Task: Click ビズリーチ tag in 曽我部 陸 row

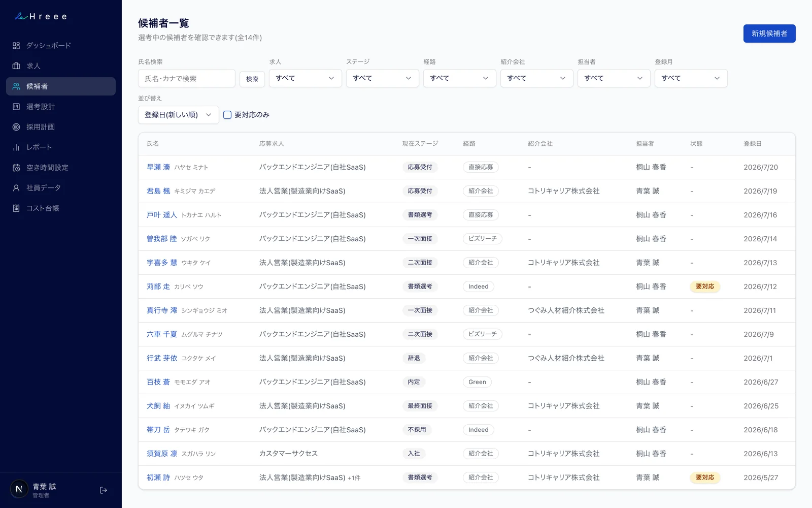Action: click(x=483, y=239)
